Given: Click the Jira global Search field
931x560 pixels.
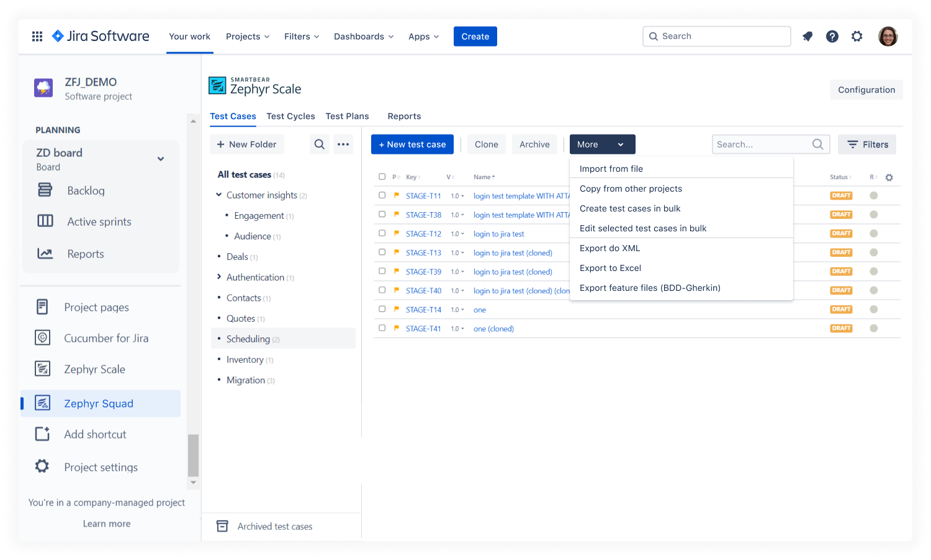Looking at the screenshot, I should (x=717, y=36).
